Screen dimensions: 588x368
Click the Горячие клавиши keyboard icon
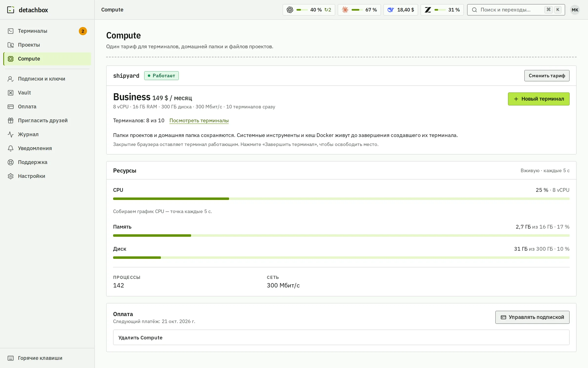(11, 358)
